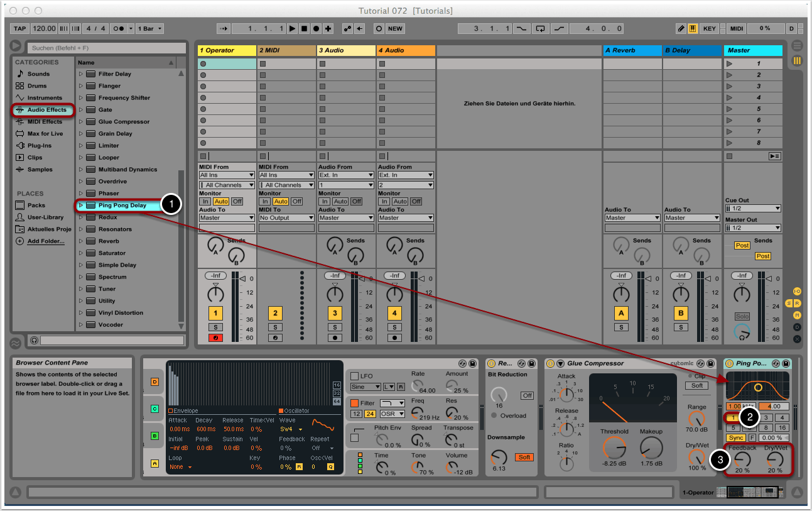The image size is (812, 511).
Task: Open the Master Out dropdown
Action: 753,228
